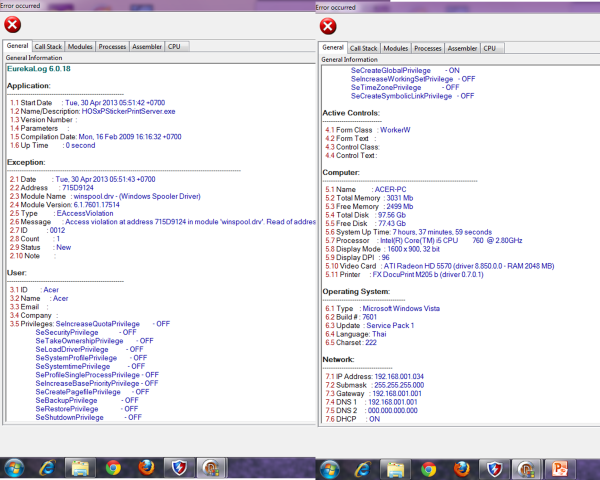Image resolution: width=600 pixels, height=480 pixels.
Task: Launch Firefox on taskbar without PowerPoint
Action: [146, 468]
